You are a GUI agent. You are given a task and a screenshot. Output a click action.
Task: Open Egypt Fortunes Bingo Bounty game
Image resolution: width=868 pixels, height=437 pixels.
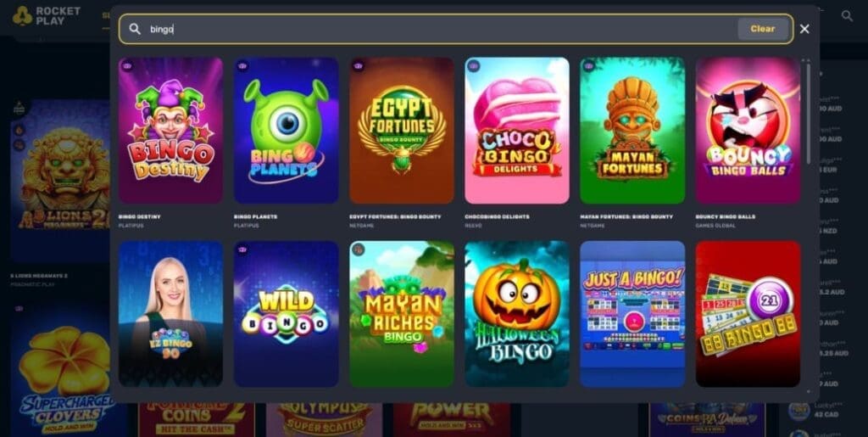click(x=401, y=131)
